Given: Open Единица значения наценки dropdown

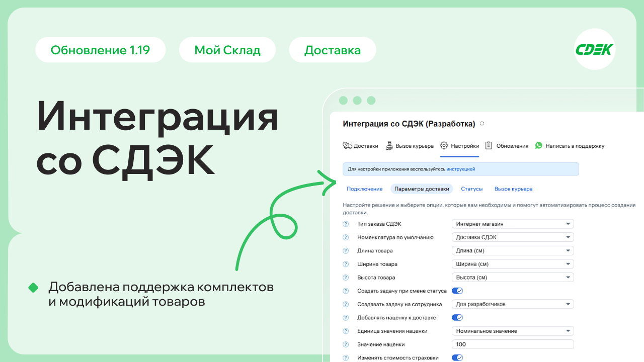Looking at the screenshot, I should tap(513, 331).
